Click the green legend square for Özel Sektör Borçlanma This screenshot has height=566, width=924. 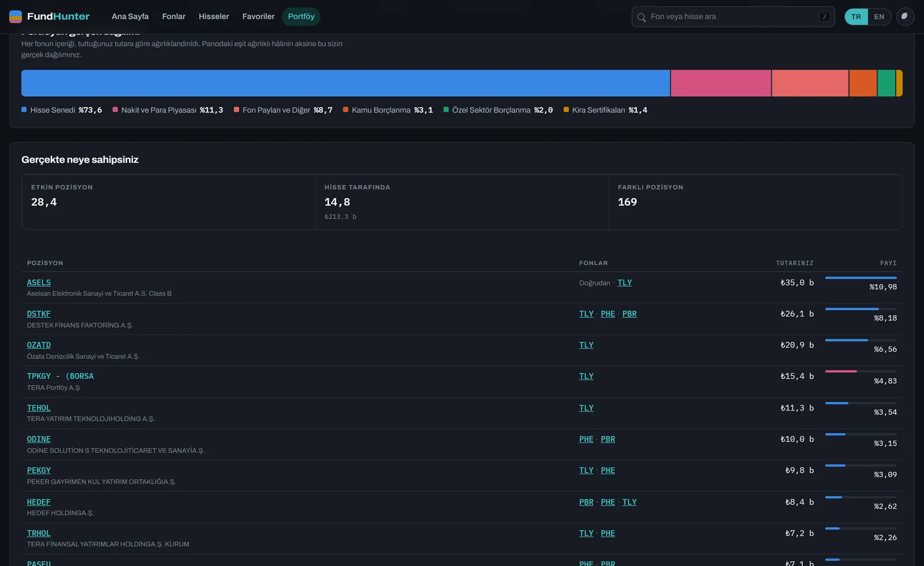click(x=446, y=110)
